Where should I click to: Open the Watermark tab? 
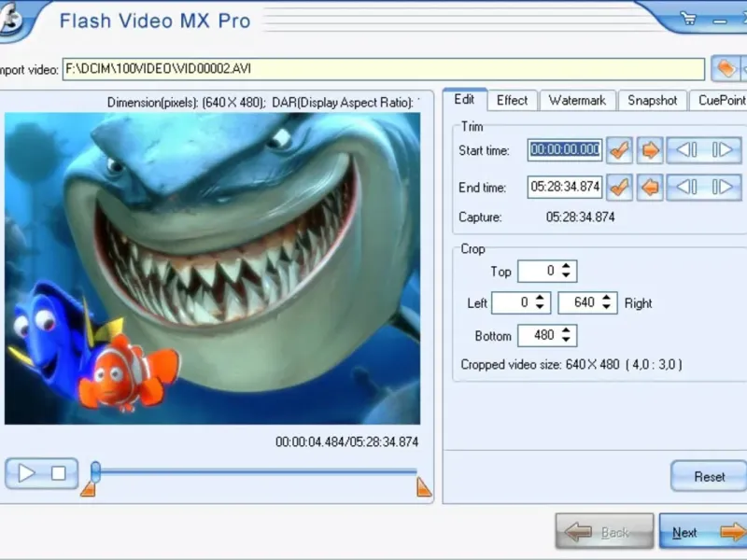tap(577, 101)
